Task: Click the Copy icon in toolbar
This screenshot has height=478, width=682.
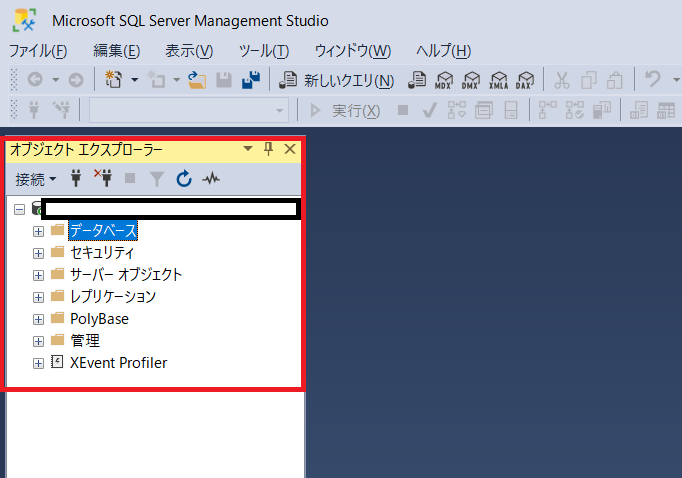Action: tap(588, 80)
